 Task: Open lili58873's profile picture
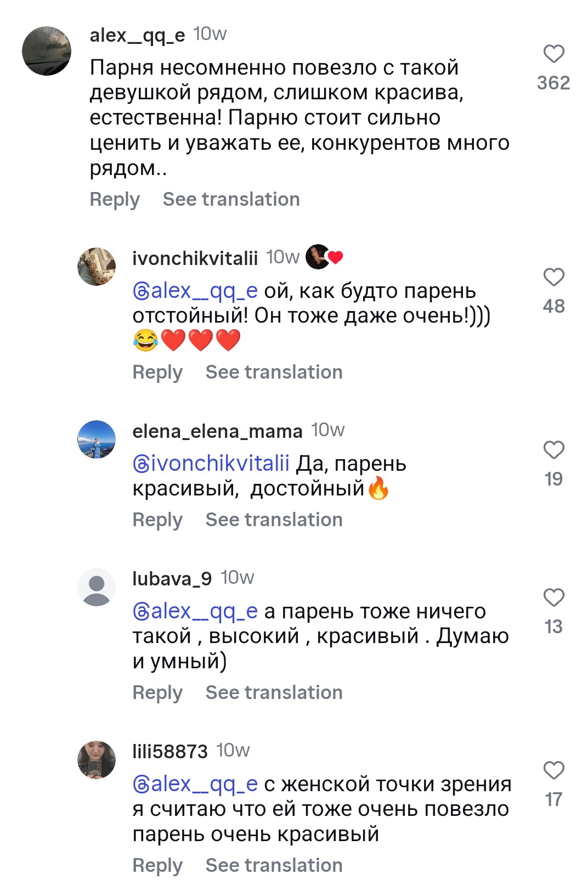(97, 760)
